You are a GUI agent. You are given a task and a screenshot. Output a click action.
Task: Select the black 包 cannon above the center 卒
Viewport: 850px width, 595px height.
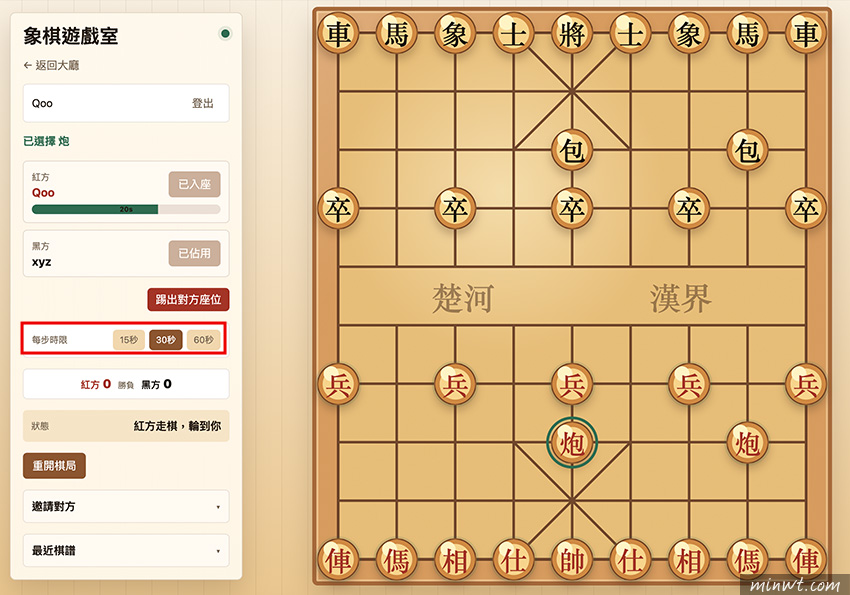[x=572, y=150]
